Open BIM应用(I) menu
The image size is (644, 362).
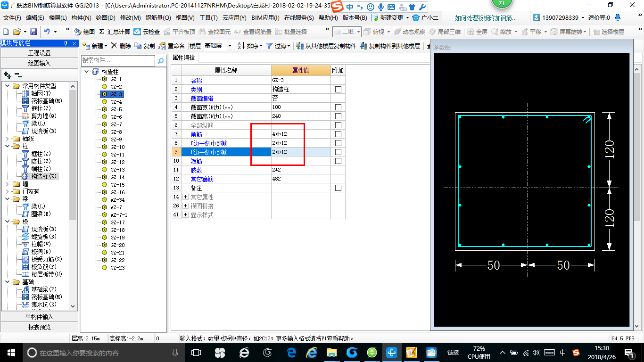tap(265, 18)
